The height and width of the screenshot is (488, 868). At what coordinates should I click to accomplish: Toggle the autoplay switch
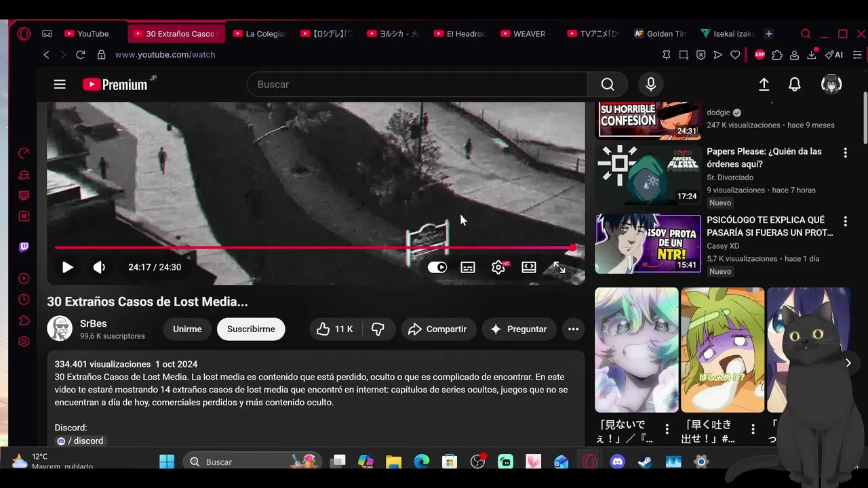click(x=437, y=267)
